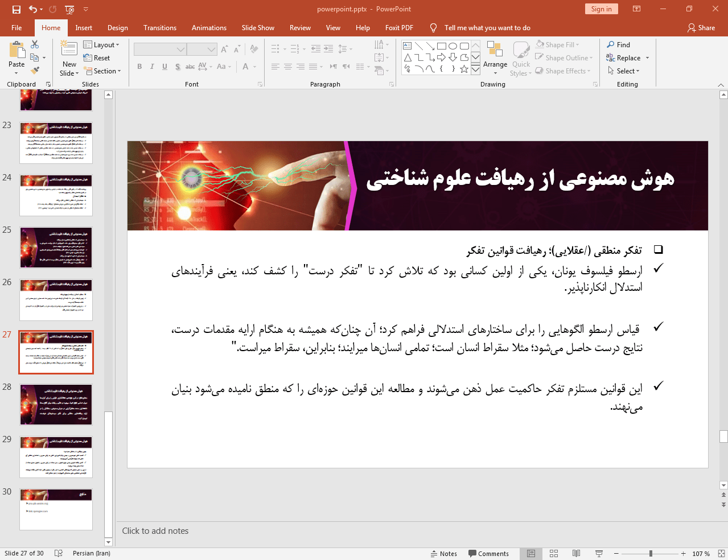Toggle Italic formatting
Screen dimensions: 728x560
click(152, 67)
